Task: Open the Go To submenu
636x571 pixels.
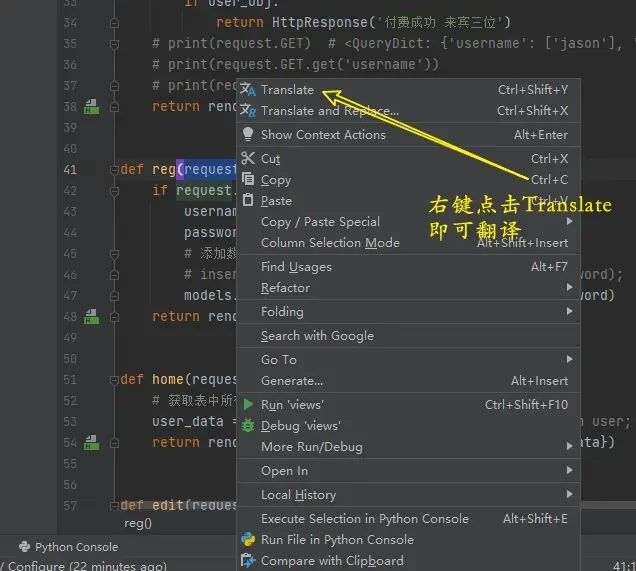Action: [x=279, y=360]
